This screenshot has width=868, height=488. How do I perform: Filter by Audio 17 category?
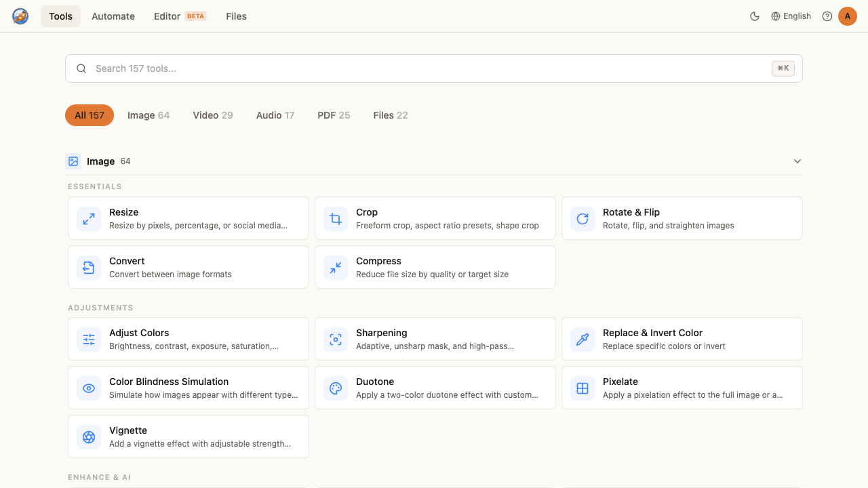click(x=275, y=115)
